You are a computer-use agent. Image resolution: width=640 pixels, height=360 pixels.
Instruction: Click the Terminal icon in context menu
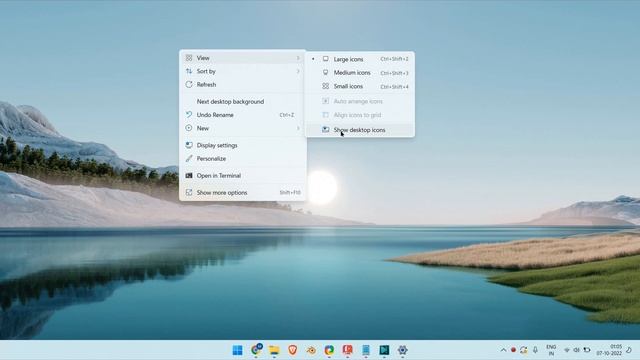click(189, 176)
